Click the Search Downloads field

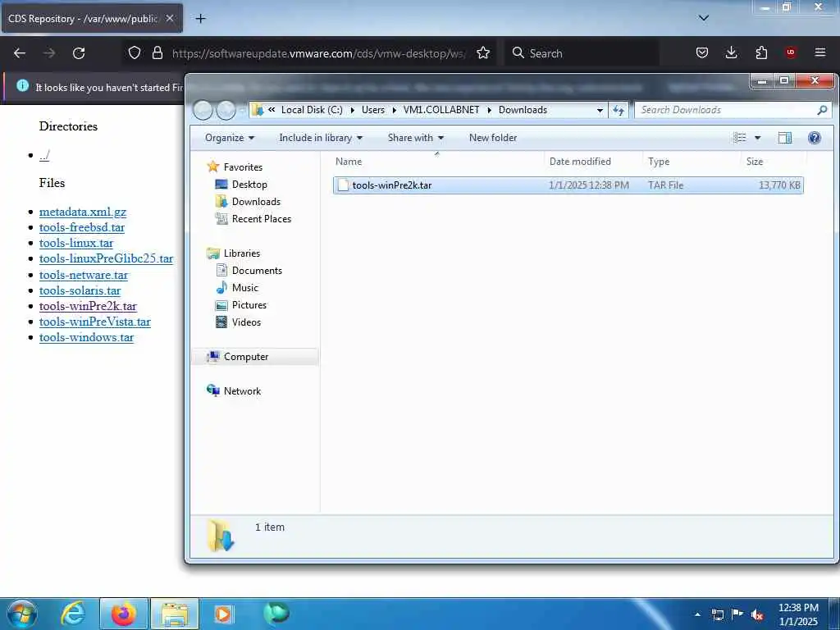726,110
